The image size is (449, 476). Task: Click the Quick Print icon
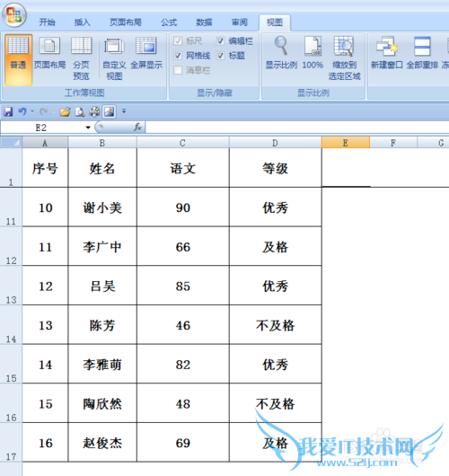point(94,111)
